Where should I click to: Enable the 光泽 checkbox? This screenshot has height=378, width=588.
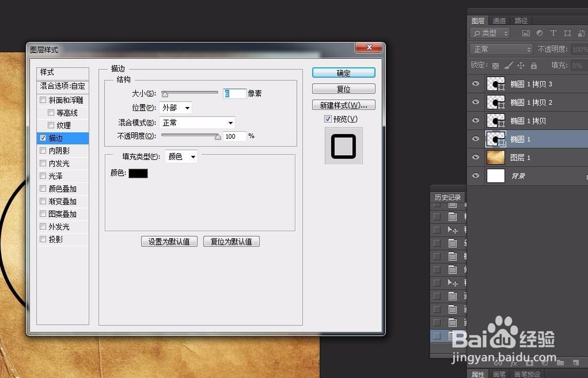[x=43, y=176]
